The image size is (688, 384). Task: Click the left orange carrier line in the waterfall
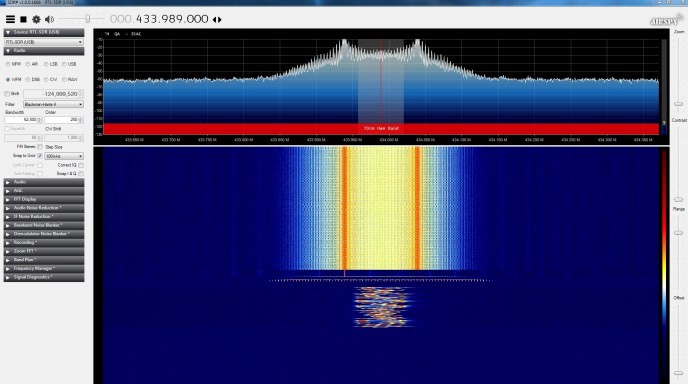(344, 208)
